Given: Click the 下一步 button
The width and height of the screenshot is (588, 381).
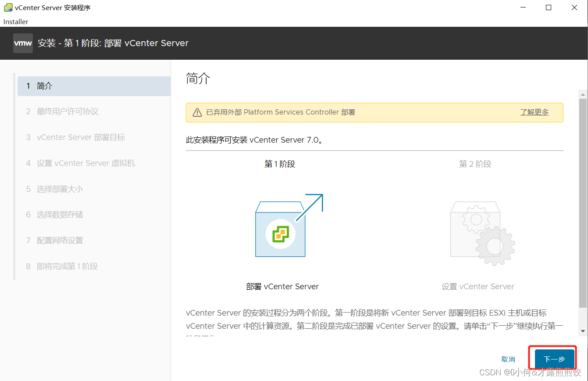Looking at the screenshot, I should point(554,359).
